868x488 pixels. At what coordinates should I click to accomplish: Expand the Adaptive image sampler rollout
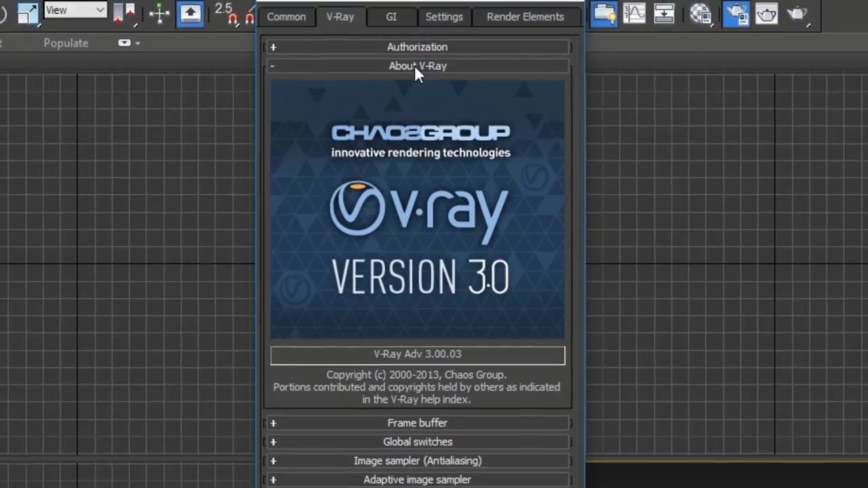[417, 479]
